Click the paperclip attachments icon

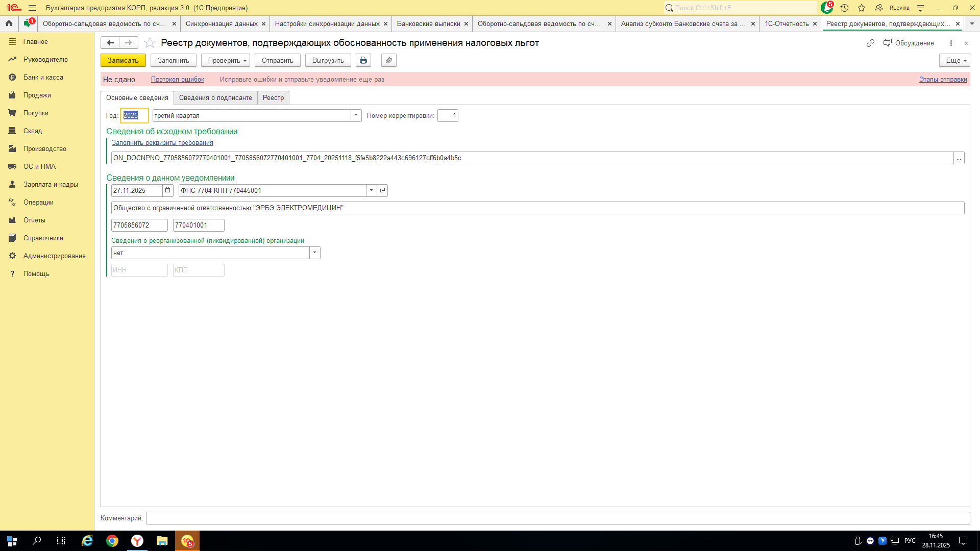tap(389, 60)
